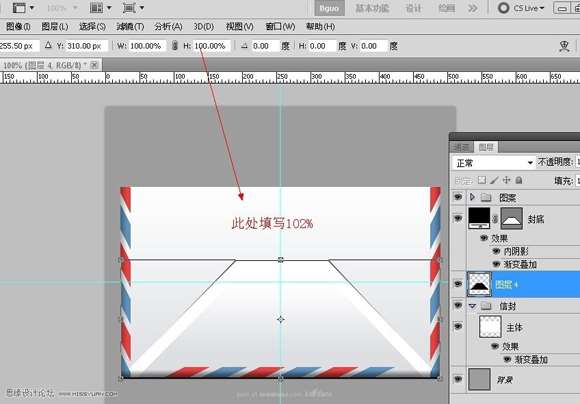Edit the vertical skew V field
The width and height of the screenshot is (580, 404).
pyautogui.click(x=373, y=46)
